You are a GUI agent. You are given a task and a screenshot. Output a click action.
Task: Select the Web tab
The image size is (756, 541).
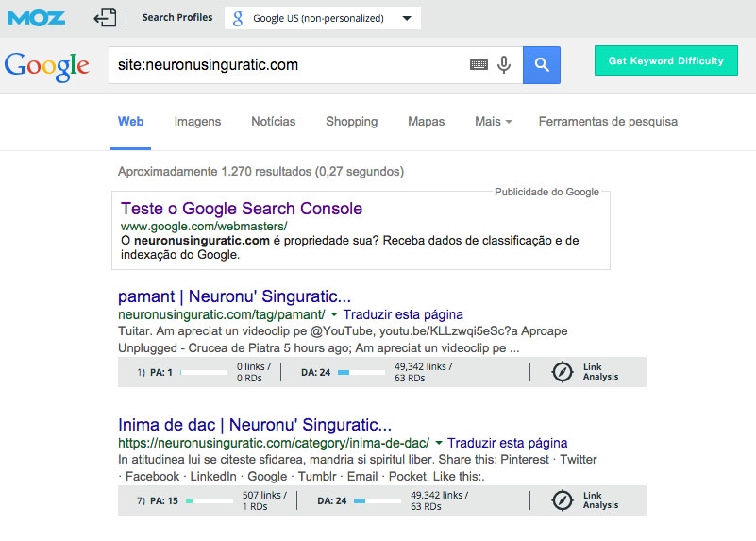[x=130, y=122]
